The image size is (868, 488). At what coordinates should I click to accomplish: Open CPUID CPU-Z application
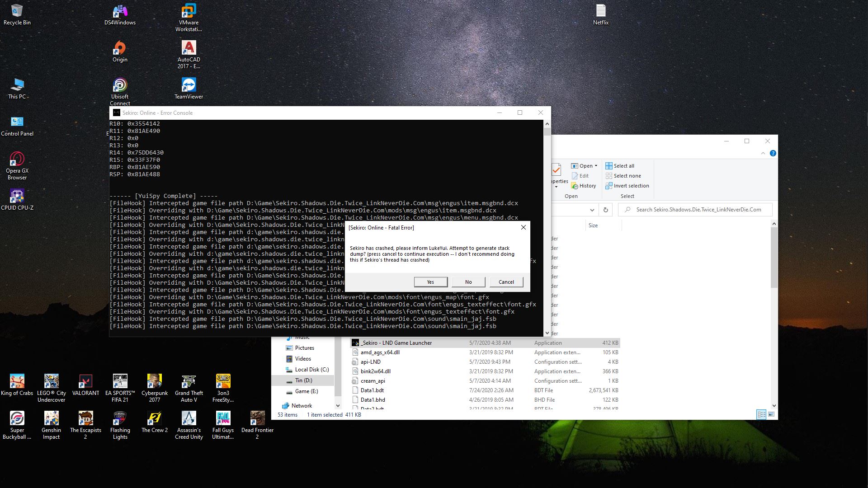click(x=16, y=196)
